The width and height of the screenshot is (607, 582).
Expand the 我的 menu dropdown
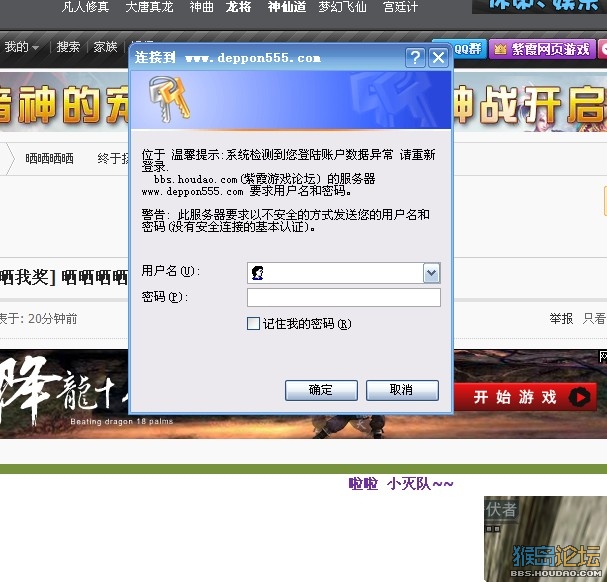click(22, 47)
